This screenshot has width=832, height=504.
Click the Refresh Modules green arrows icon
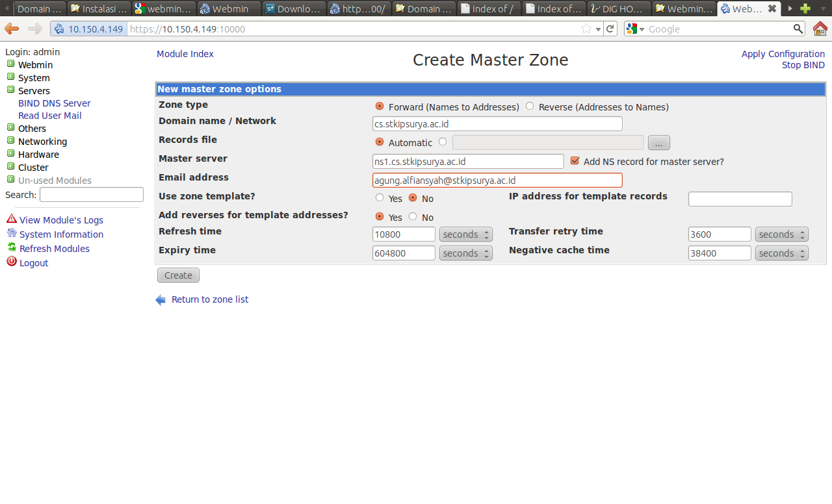pyautogui.click(x=11, y=248)
